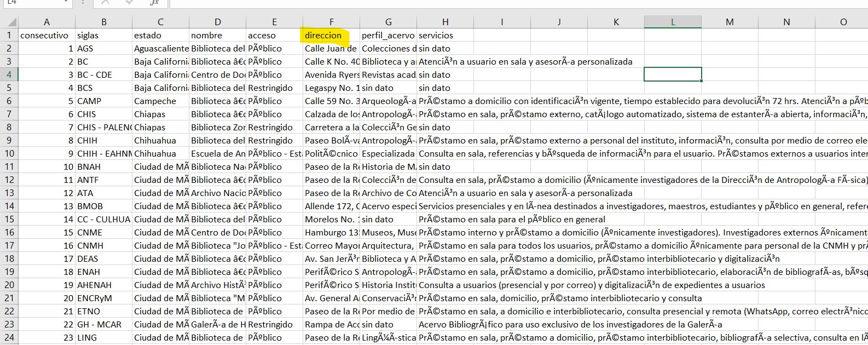Select column F header

[331, 22]
